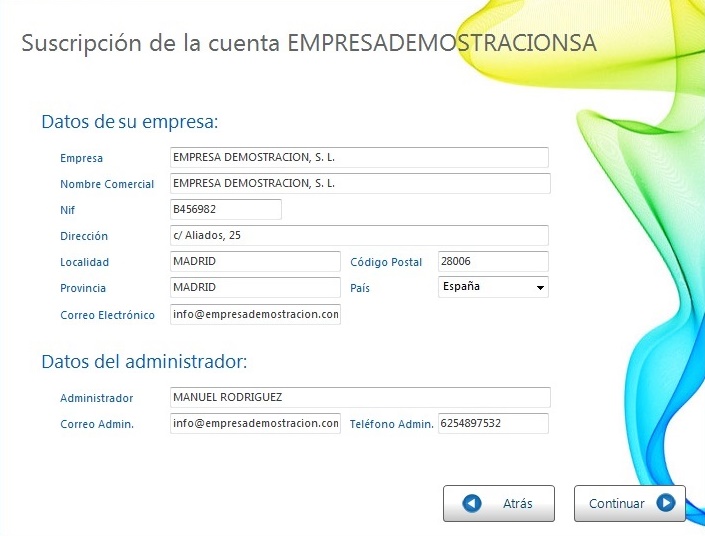Click the 'Administrador' label
Image resolution: width=705 pixels, height=536 pixels.
coord(96,398)
